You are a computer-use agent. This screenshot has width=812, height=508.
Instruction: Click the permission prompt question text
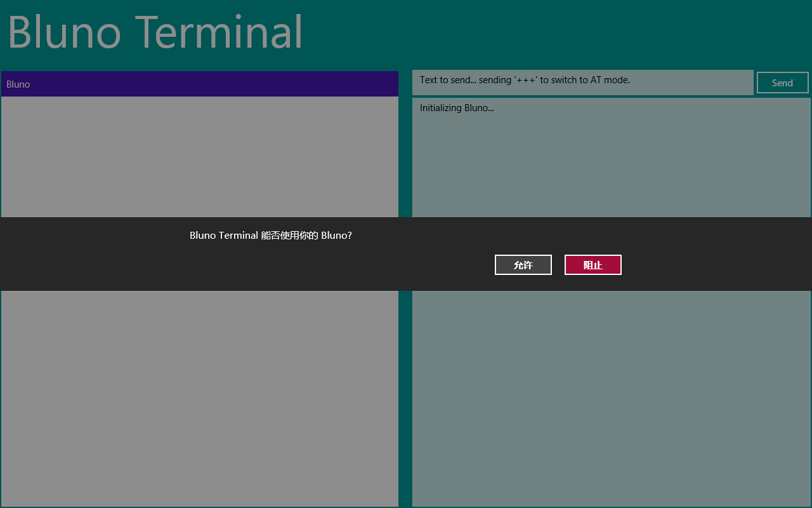click(271, 236)
